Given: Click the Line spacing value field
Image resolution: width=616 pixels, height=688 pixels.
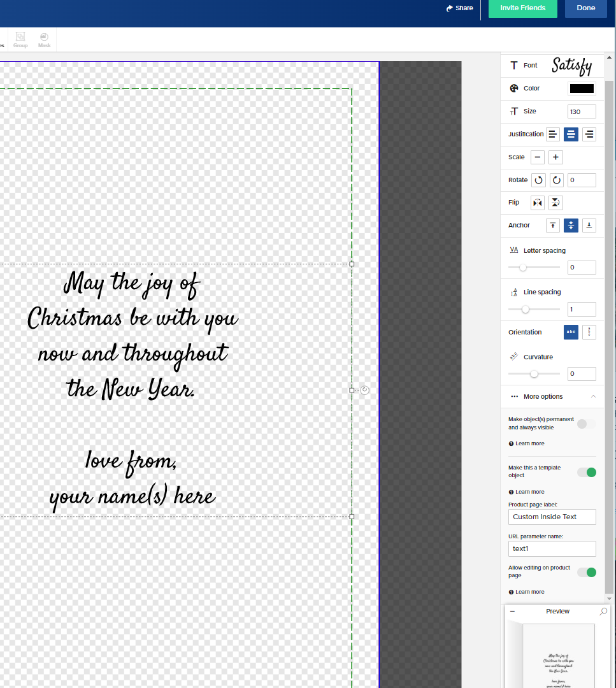Looking at the screenshot, I should pos(582,310).
